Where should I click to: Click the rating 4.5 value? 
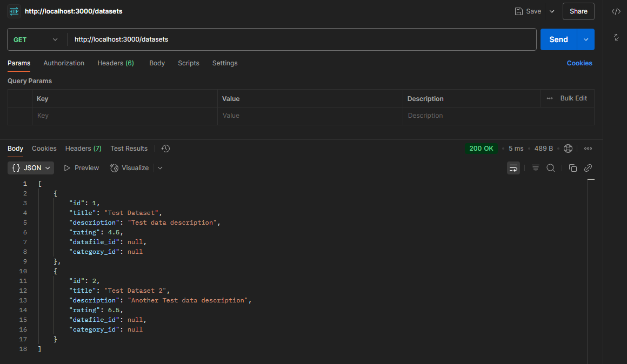(114, 233)
